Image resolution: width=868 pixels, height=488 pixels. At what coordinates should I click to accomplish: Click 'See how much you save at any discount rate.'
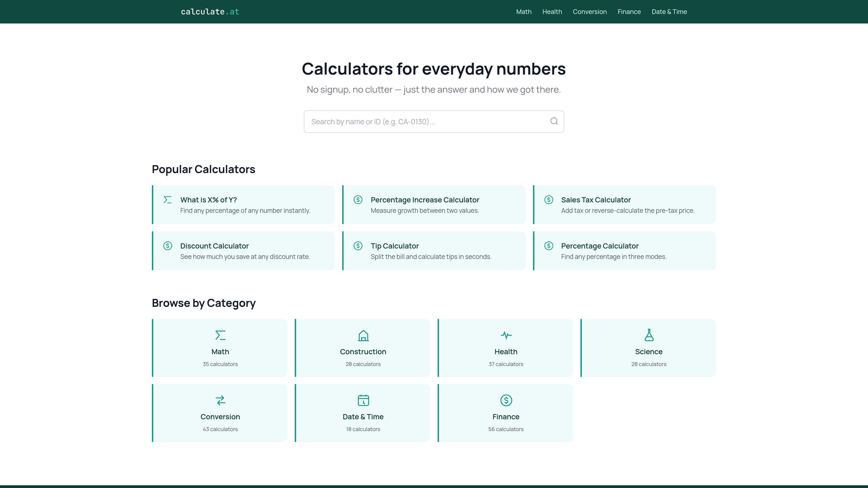click(245, 257)
